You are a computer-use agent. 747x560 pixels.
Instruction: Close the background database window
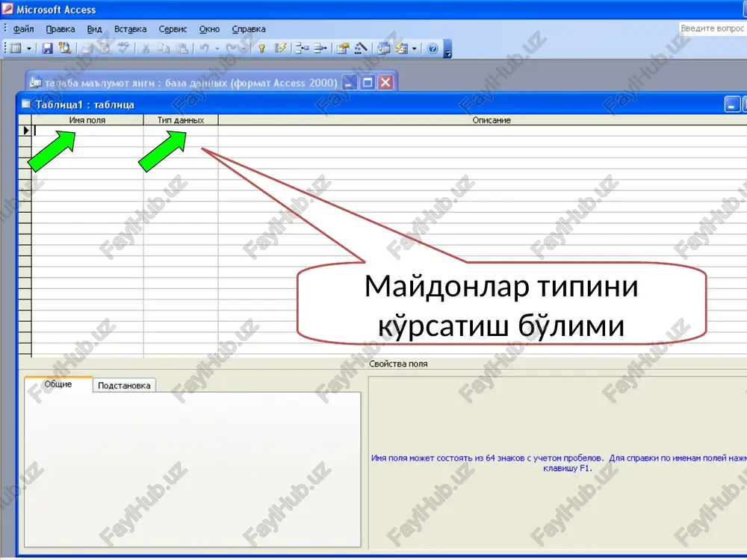pyautogui.click(x=385, y=82)
